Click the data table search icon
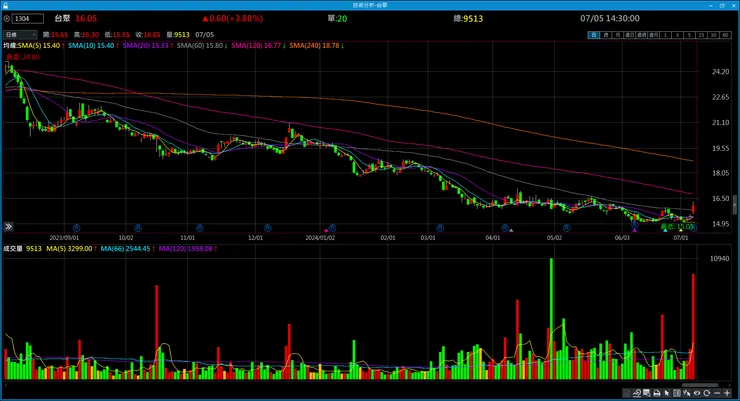The width and height of the screenshot is (740, 401). (x=647, y=393)
